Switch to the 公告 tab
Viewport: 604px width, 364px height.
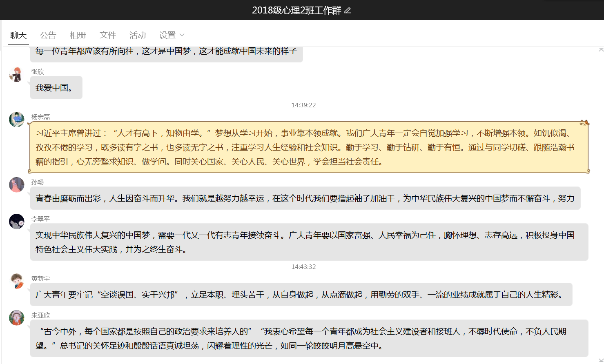[x=48, y=35]
